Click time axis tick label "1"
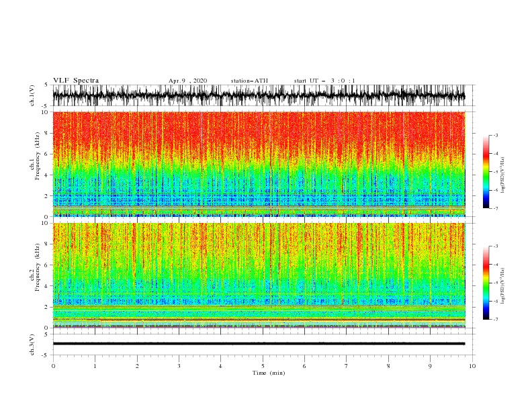The image size is (532, 411). pos(95,366)
